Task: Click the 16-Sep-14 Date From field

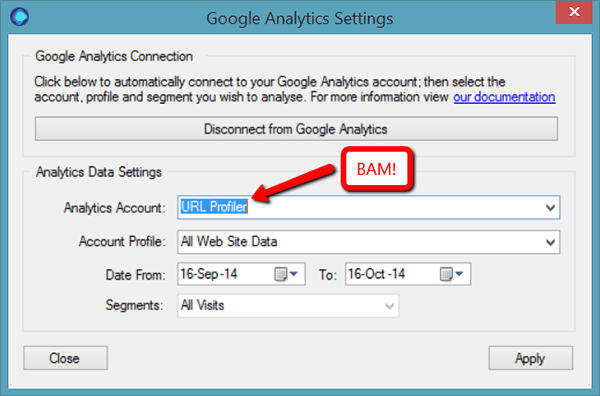Action: [241, 274]
